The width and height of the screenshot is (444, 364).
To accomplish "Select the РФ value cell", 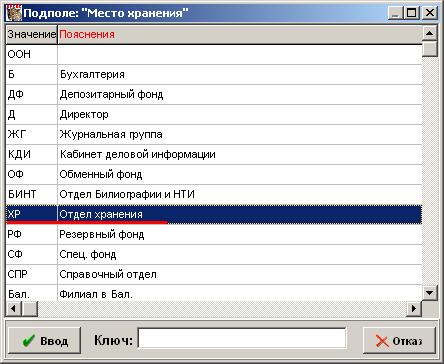I will coord(32,234).
